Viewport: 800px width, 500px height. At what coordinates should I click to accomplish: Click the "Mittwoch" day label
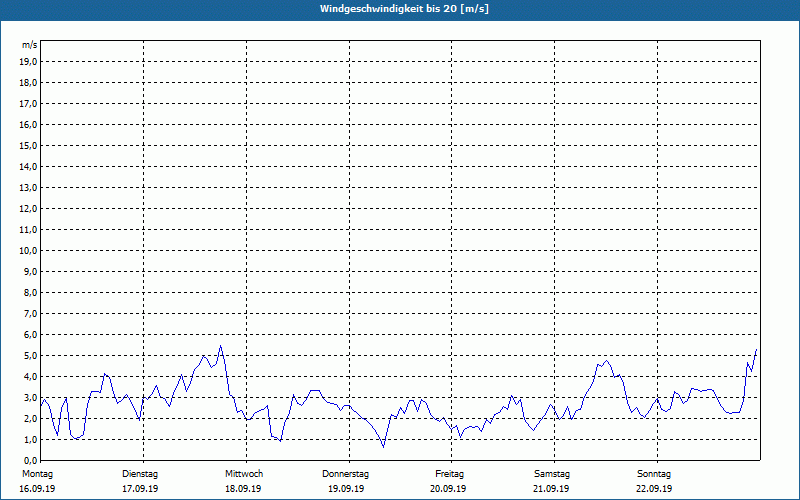(x=244, y=474)
